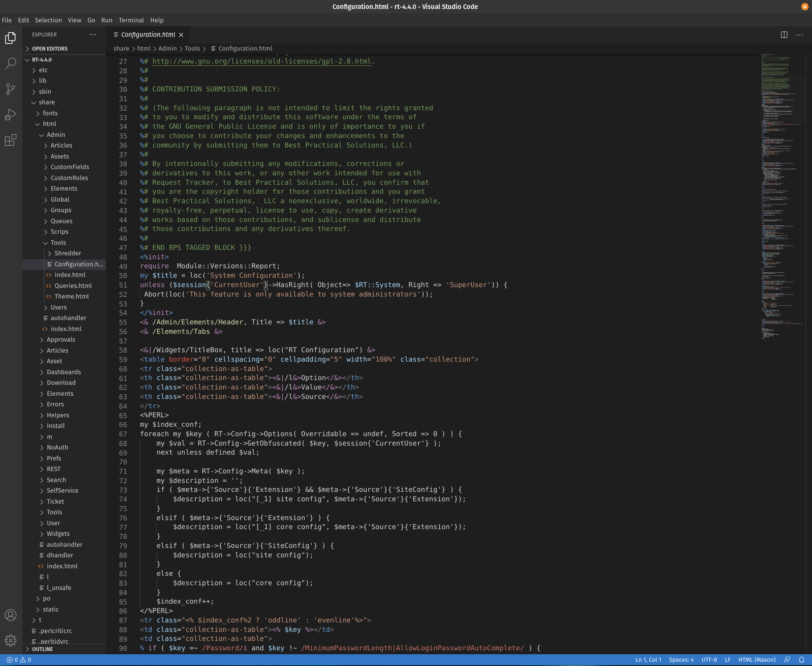Open the Terminal menu
This screenshot has width=812, height=666.
[131, 20]
